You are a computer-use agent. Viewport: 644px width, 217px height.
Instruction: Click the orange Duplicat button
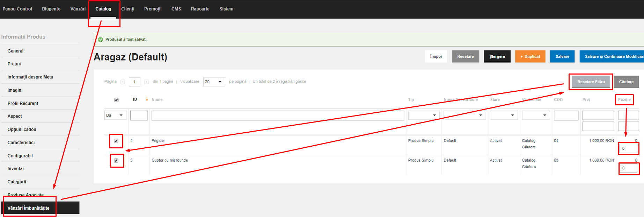(x=530, y=56)
